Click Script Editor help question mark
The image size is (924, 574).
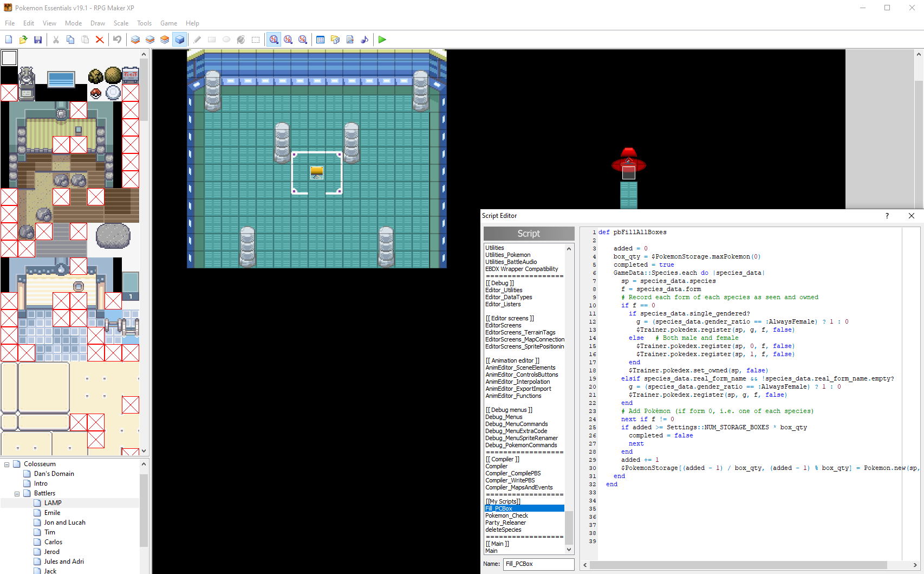pos(887,216)
